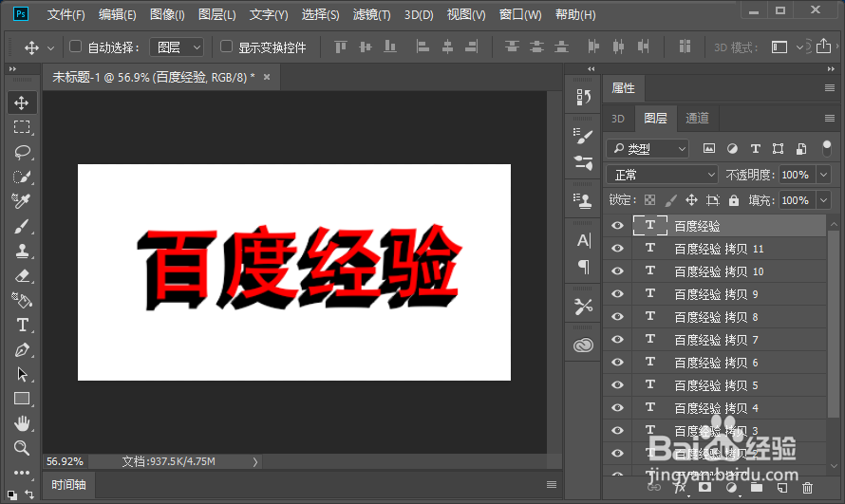Select the Rectangular Marquee tool
845x504 pixels.
point(22,127)
